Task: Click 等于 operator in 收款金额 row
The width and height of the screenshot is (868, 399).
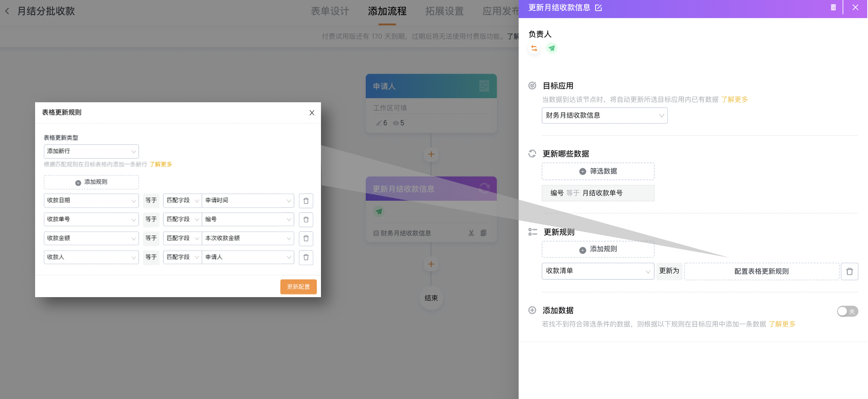Action: [x=151, y=238]
